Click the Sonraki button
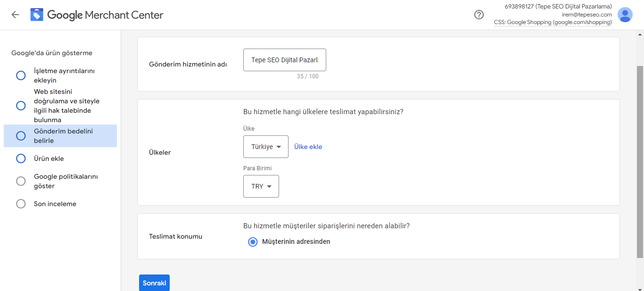The image size is (644, 291). pyautogui.click(x=154, y=283)
